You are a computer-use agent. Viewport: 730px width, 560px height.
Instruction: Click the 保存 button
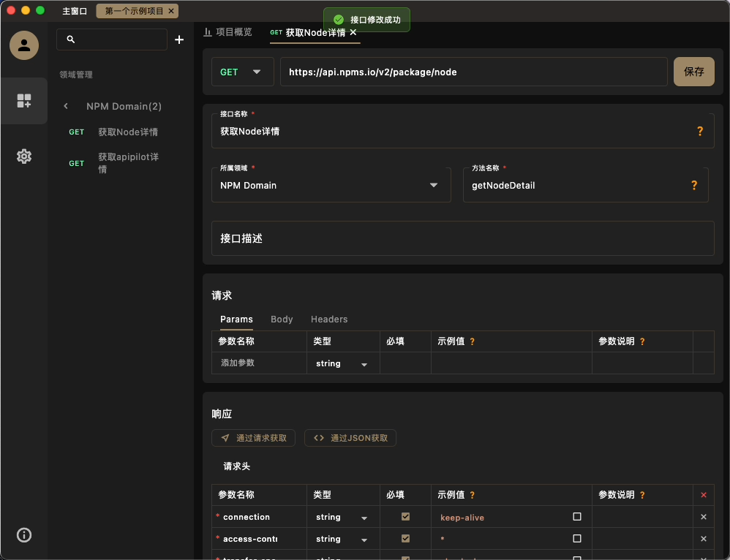[x=693, y=72]
